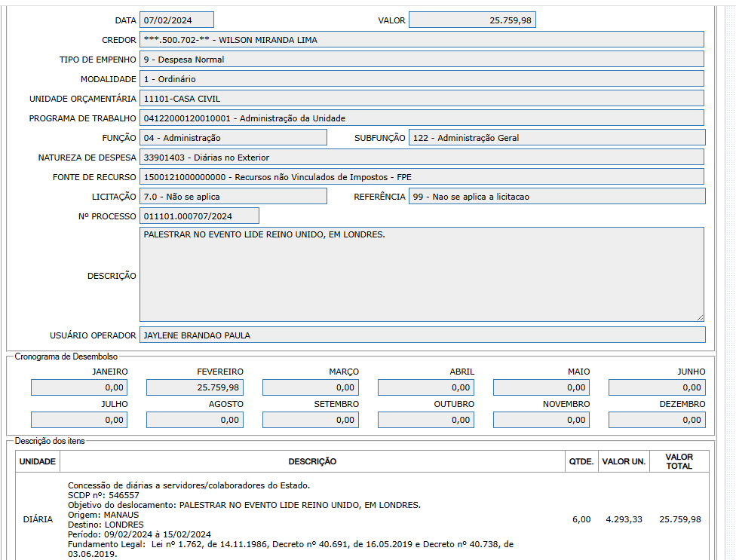The image size is (736, 560).
Task: Select the USUÁRIO OPERADOR field
Action: pyautogui.click(x=422, y=335)
